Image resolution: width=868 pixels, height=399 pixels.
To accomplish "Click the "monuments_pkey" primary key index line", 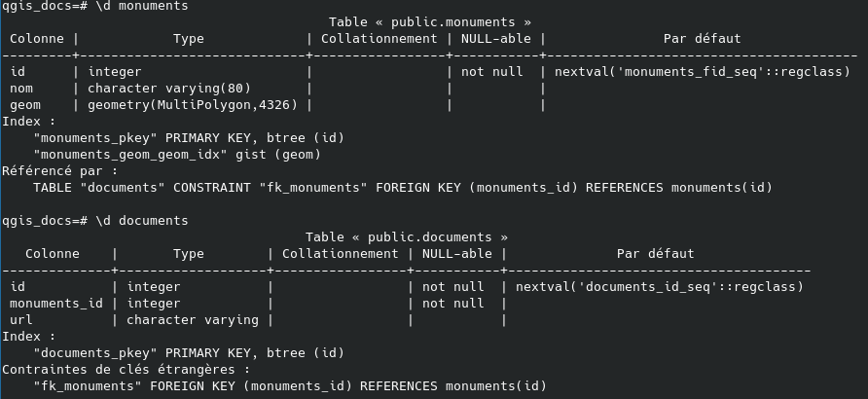I will tap(188, 137).
